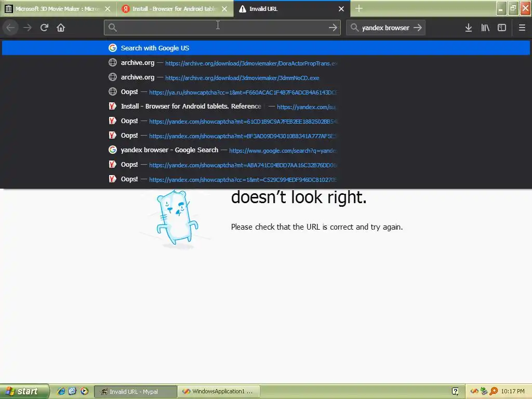Open the Windows Start menu

pyautogui.click(x=24, y=391)
